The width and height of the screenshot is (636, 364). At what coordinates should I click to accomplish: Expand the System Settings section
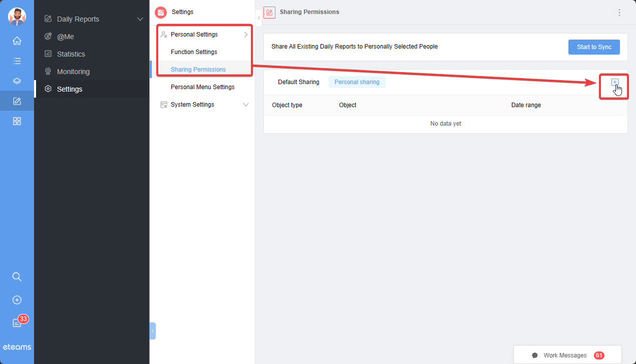(245, 105)
